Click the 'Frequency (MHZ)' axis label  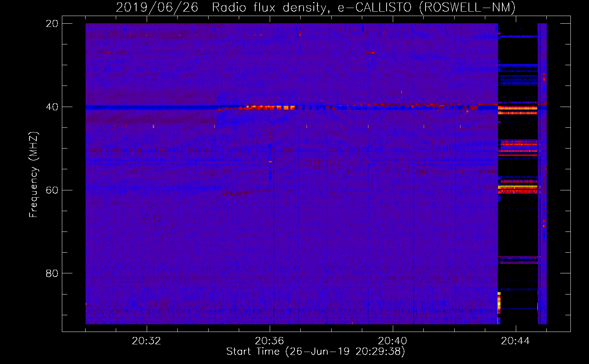33,175
